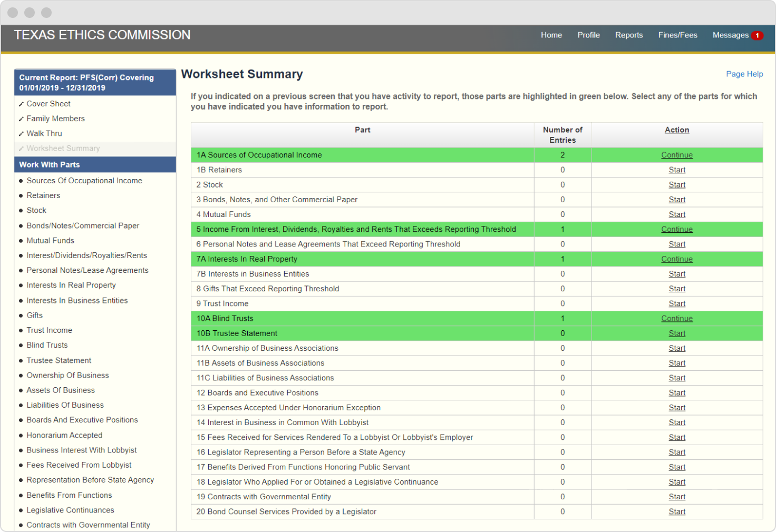
Task: Go Home via the navigation bar
Action: pos(551,35)
